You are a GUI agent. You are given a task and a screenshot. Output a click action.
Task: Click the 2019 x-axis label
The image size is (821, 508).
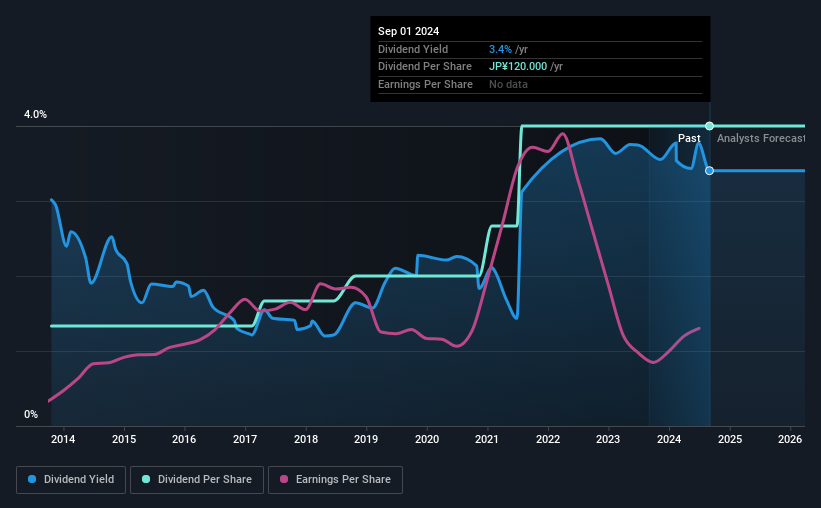point(366,439)
